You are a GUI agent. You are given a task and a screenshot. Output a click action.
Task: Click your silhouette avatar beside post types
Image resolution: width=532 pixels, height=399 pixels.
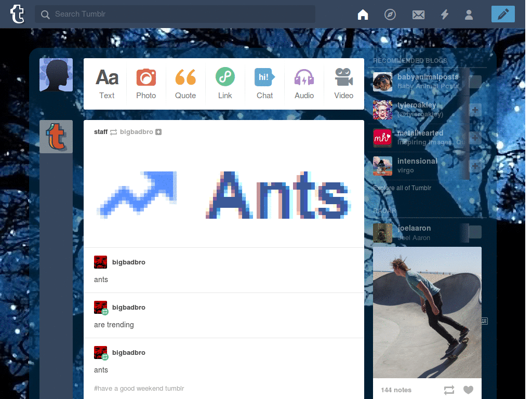56,75
